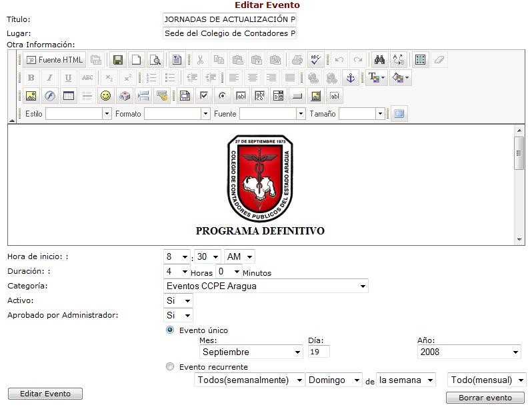The height and width of the screenshot is (407, 532).
Task: Click into the Título text field
Action: (x=229, y=19)
